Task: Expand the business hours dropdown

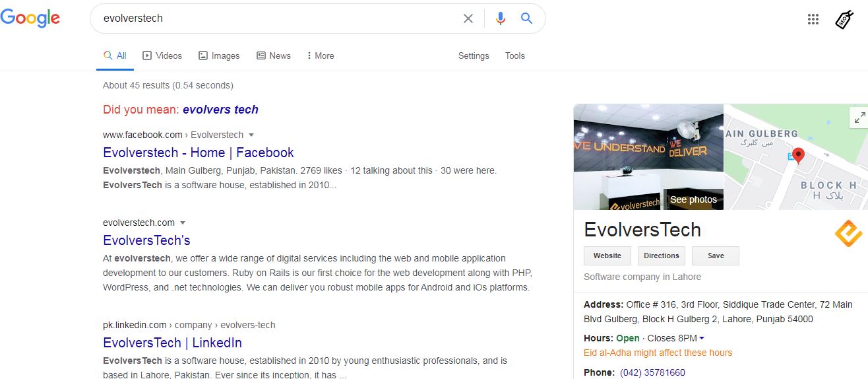Action: [702, 338]
